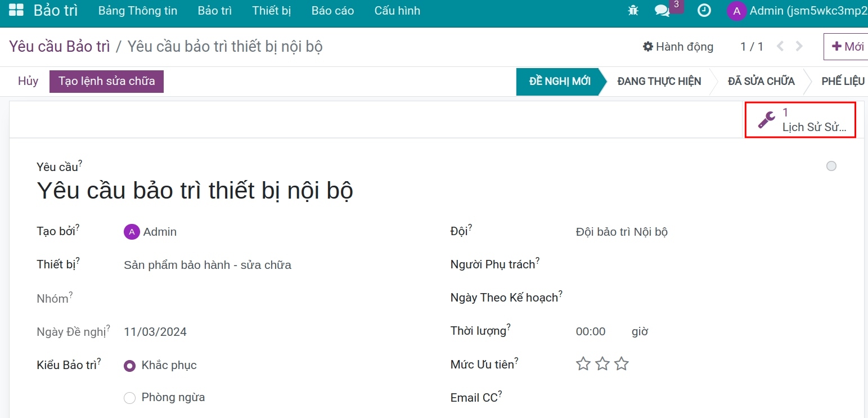
Task: Click the record pager 1 / 1
Action: [752, 47]
